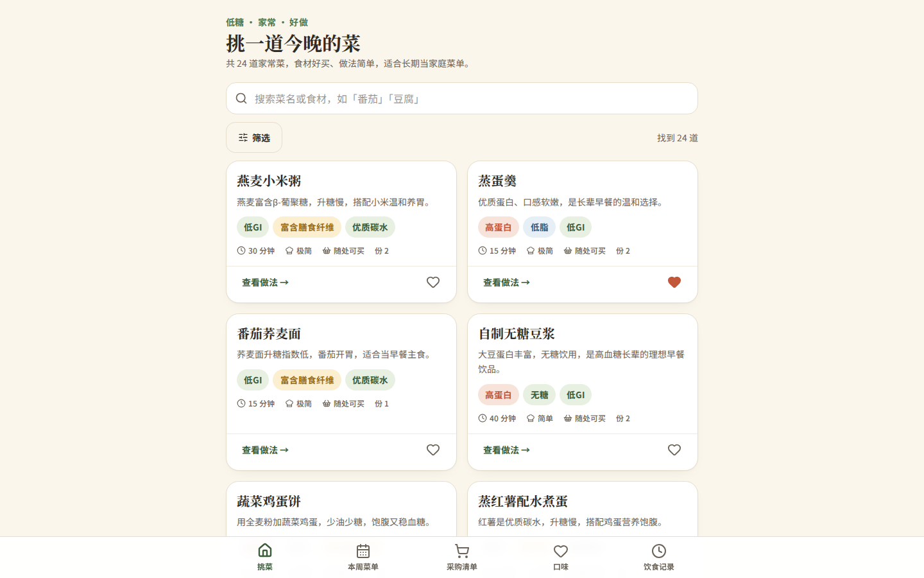The height and width of the screenshot is (578, 924).
Task: Click the 无糖 tag on 自制无糖豆浆
Action: [x=539, y=395]
